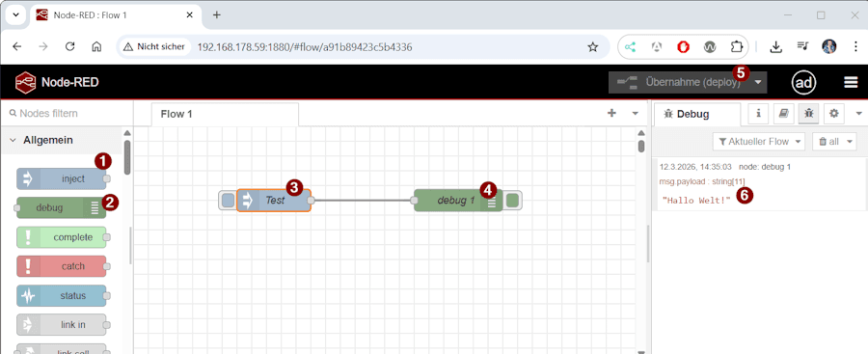Click the node: debug 1 link

coord(765,166)
